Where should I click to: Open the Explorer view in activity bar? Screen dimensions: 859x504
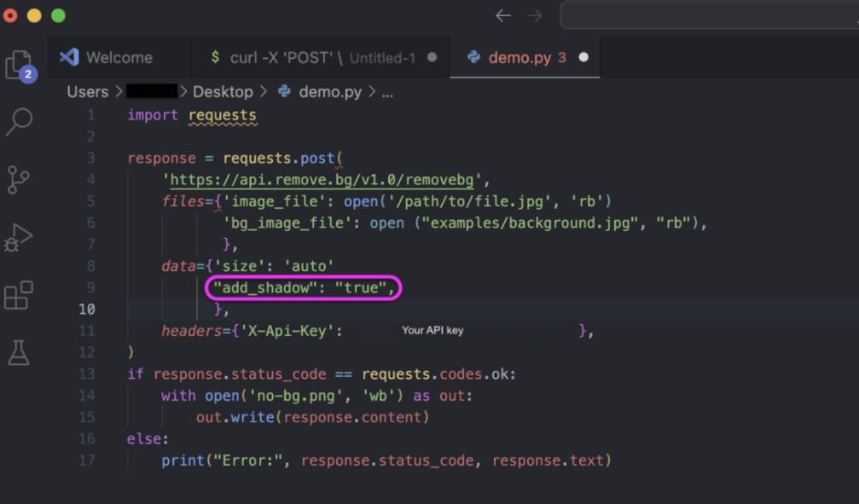pos(19,65)
